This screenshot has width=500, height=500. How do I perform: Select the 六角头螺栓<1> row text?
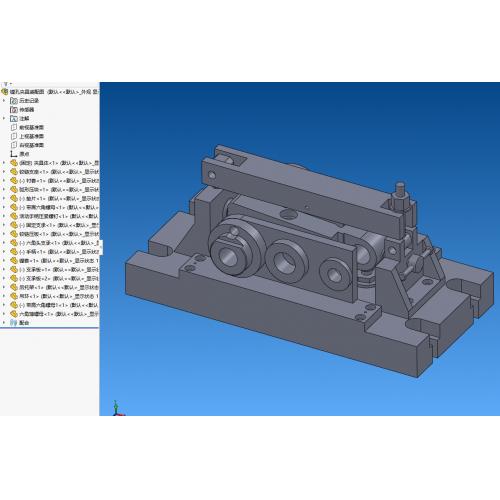[x=59, y=314]
